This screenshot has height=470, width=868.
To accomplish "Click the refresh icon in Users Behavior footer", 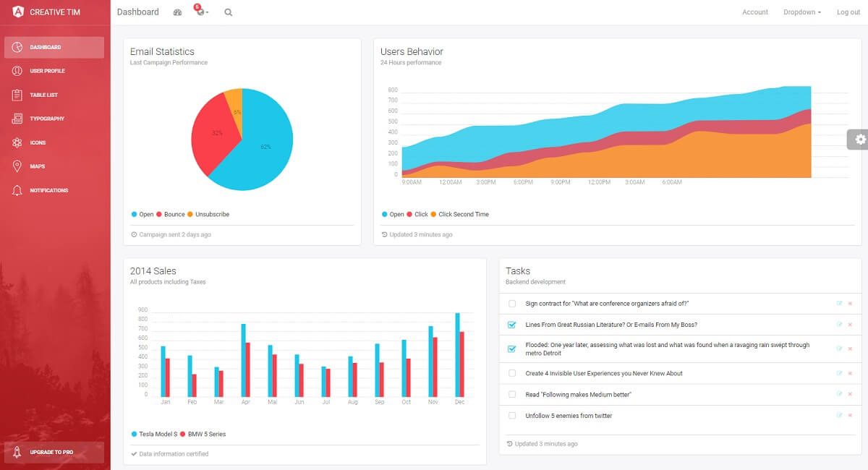I will 384,234.
